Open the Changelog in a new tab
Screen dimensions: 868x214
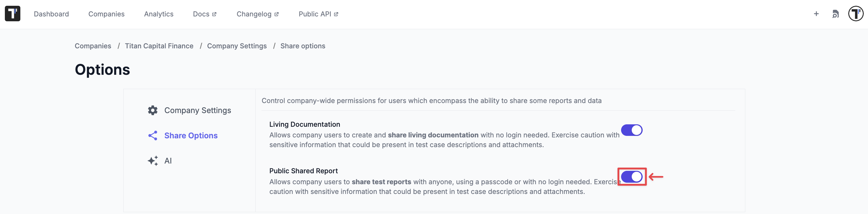point(254,14)
